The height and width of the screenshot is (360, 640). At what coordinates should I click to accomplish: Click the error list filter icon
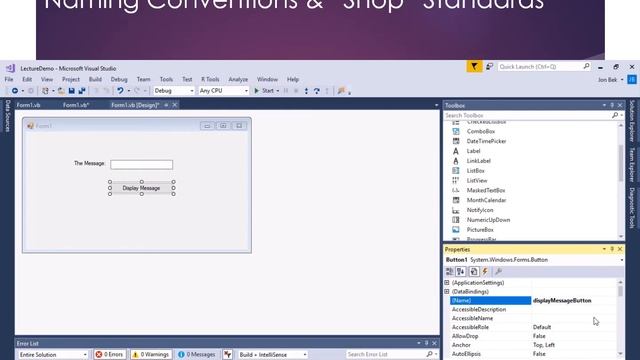click(227, 354)
